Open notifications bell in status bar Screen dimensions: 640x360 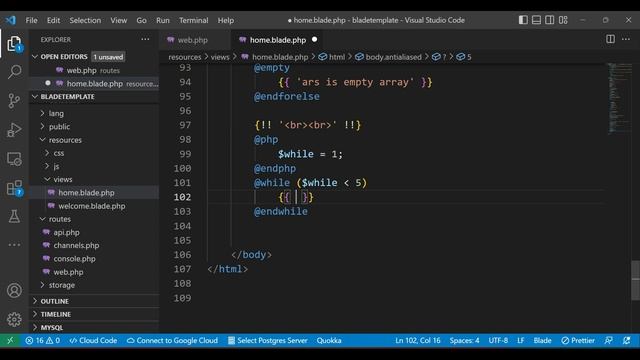[627, 340]
